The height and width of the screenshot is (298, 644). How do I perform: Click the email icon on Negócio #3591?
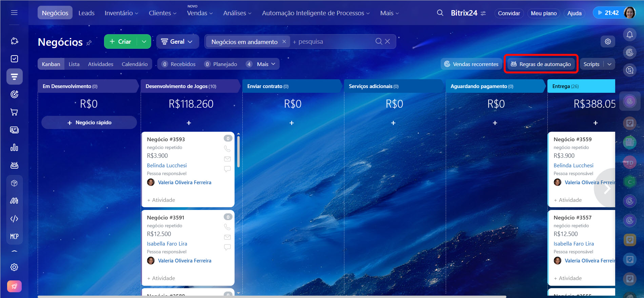point(227,237)
